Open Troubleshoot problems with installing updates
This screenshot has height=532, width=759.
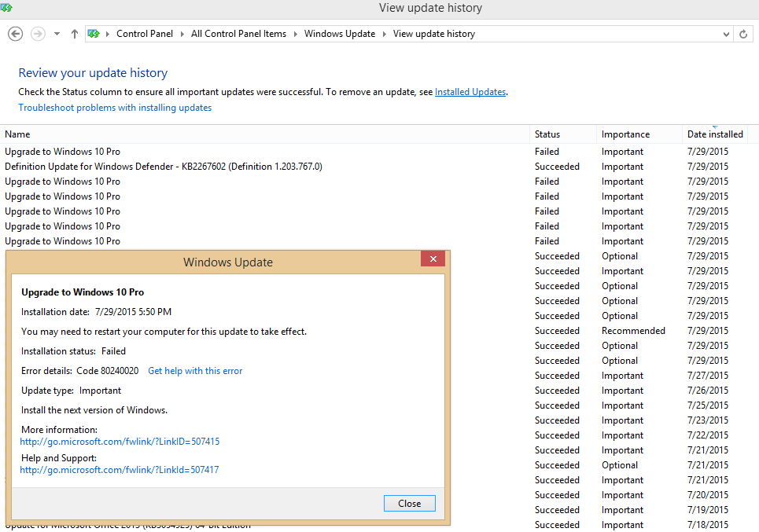click(x=115, y=108)
